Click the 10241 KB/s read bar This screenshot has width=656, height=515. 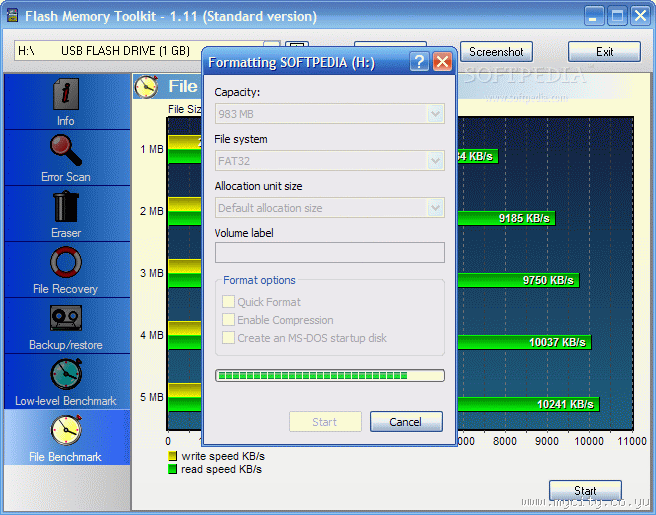pyautogui.click(x=528, y=404)
